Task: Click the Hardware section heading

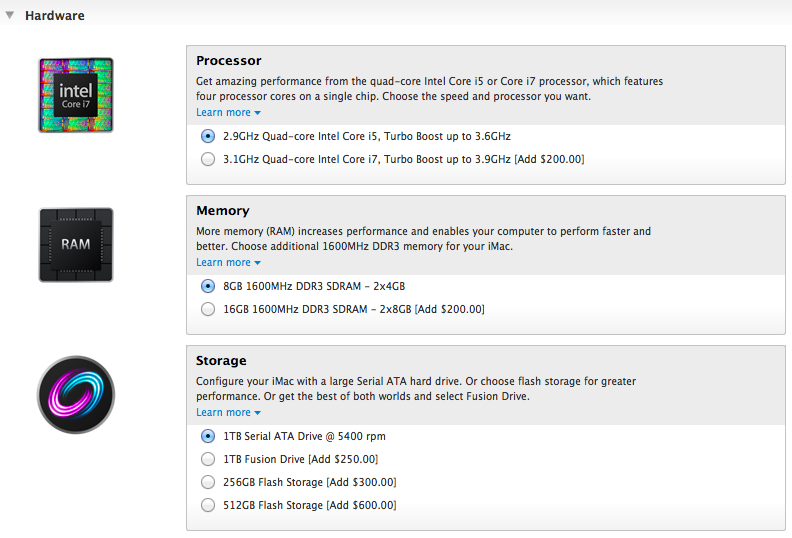Action: (55, 16)
